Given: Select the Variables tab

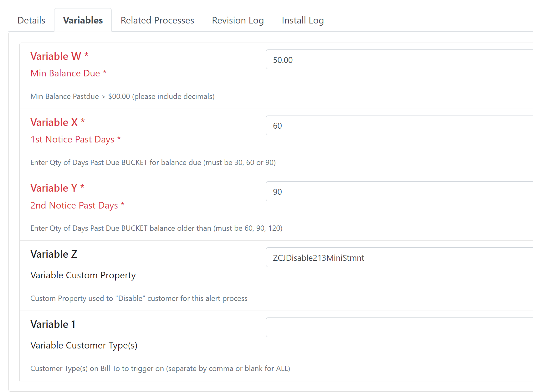Looking at the screenshot, I should pyautogui.click(x=83, y=20).
